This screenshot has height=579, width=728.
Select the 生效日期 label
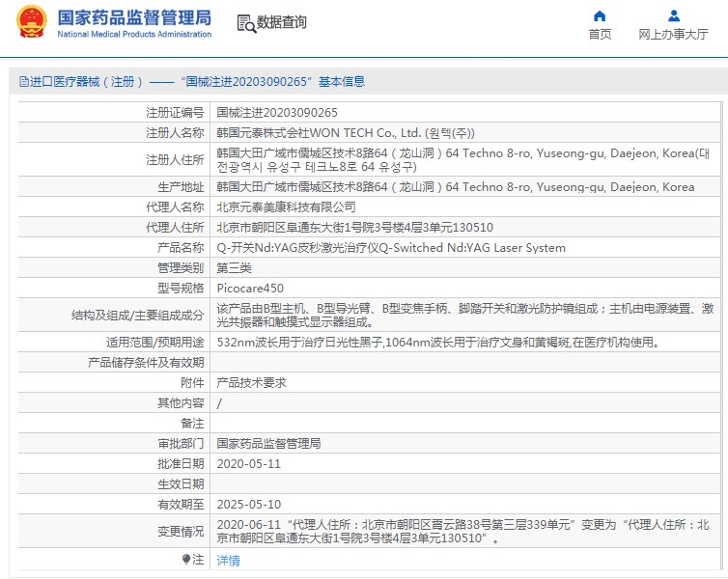tap(181, 483)
